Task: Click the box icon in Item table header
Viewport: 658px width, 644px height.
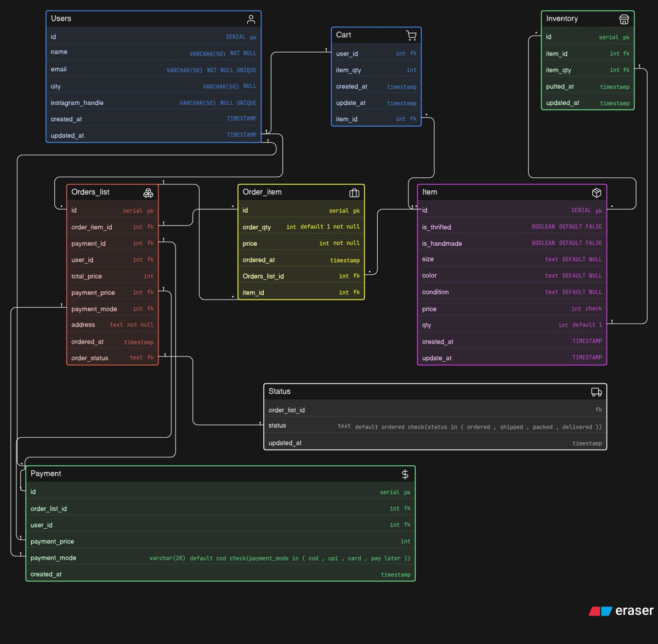Action: 597,193
